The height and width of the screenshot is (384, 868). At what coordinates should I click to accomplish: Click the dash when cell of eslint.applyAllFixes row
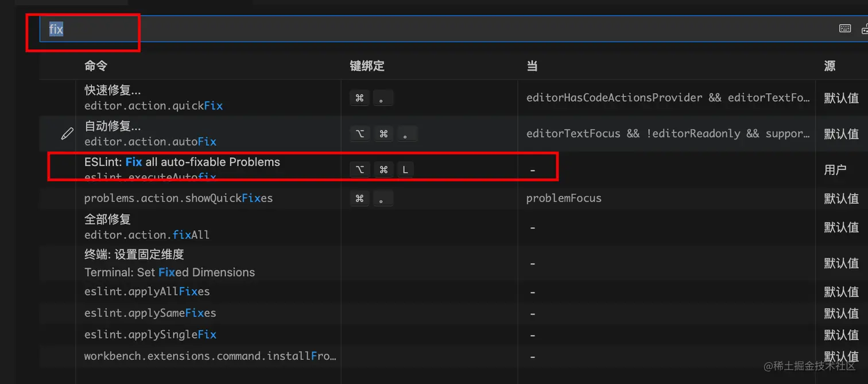533,292
